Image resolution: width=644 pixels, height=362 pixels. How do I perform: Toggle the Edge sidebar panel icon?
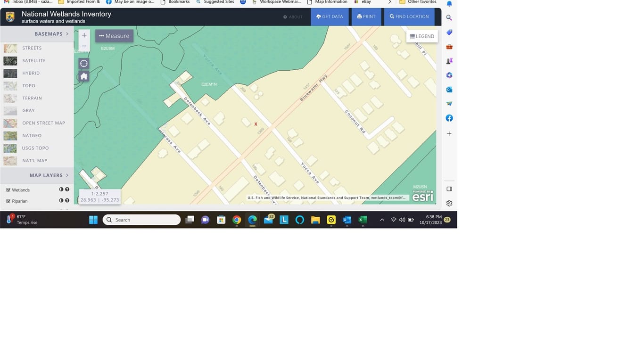[449, 189]
